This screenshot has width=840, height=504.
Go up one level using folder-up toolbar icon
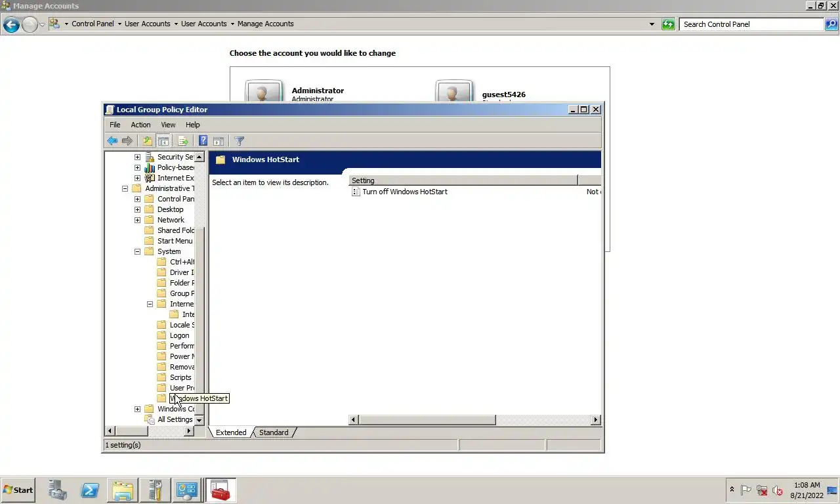pos(148,141)
